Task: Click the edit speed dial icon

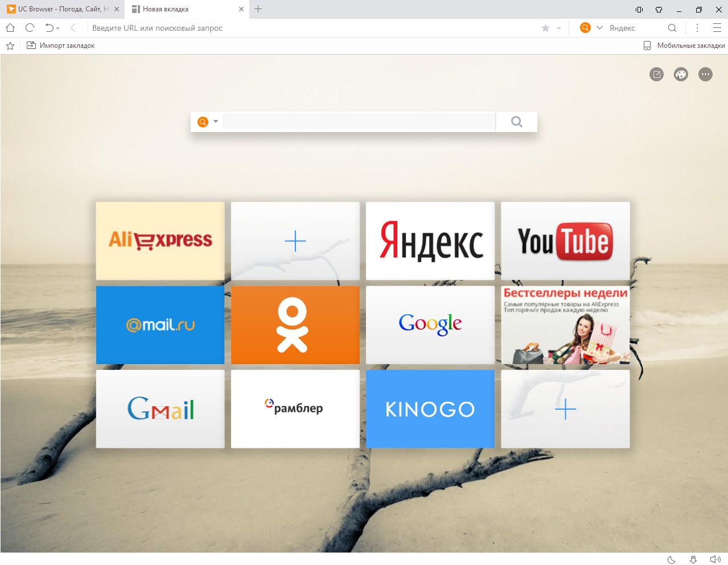Action: 657,75
